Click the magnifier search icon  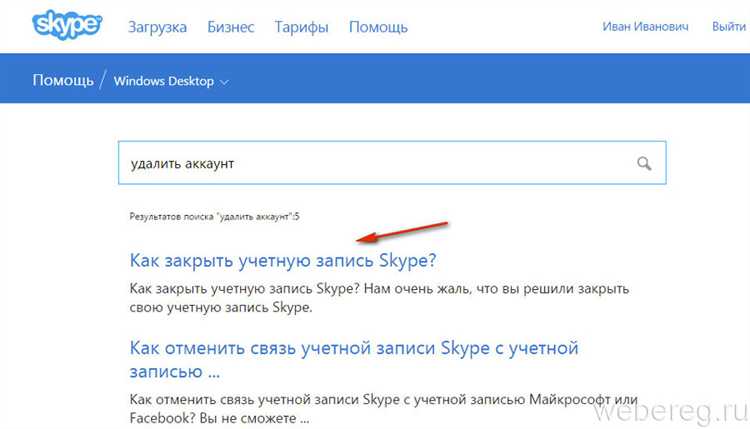point(644,164)
